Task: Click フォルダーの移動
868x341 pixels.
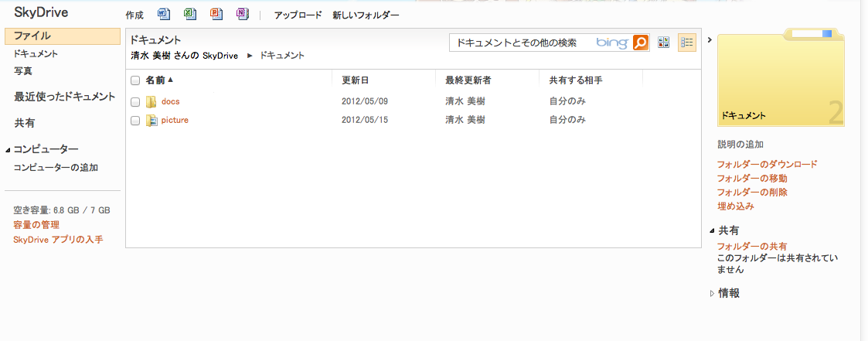Action: [x=752, y=179]
